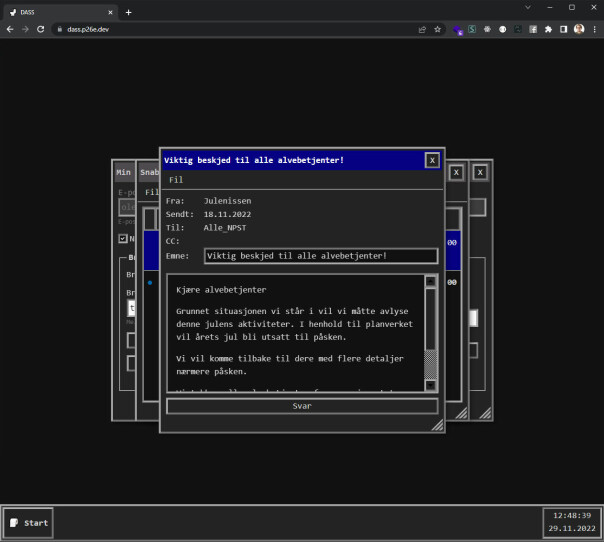Open the green S extension icon
The height and width of the screenshot is (542, 604).
tap(472, 29)
